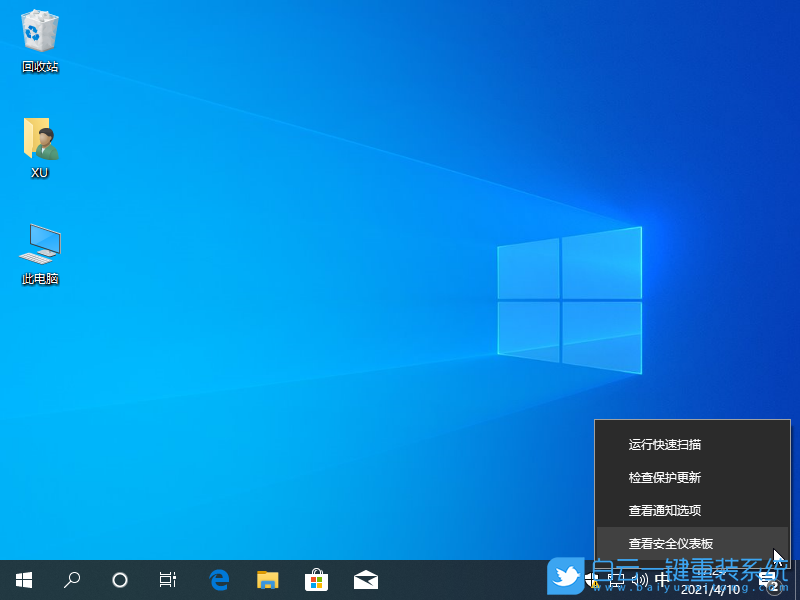Open File Explorer from the taskbar
800x600 pixels.
(x=267, y=579)
